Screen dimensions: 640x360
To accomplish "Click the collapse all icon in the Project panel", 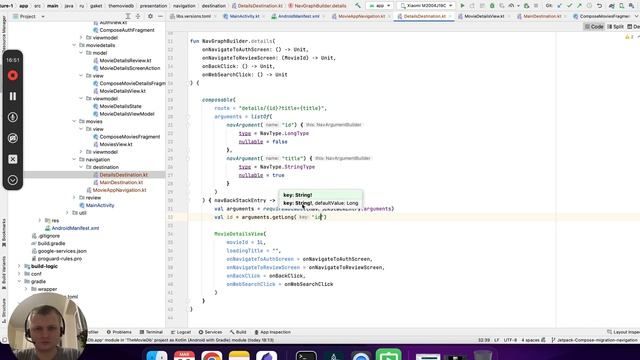I will pos(138,16).
